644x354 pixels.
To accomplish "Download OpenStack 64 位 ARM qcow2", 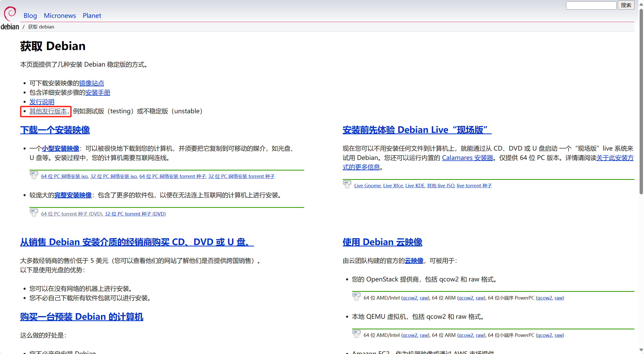I will [x=466, y=298].
